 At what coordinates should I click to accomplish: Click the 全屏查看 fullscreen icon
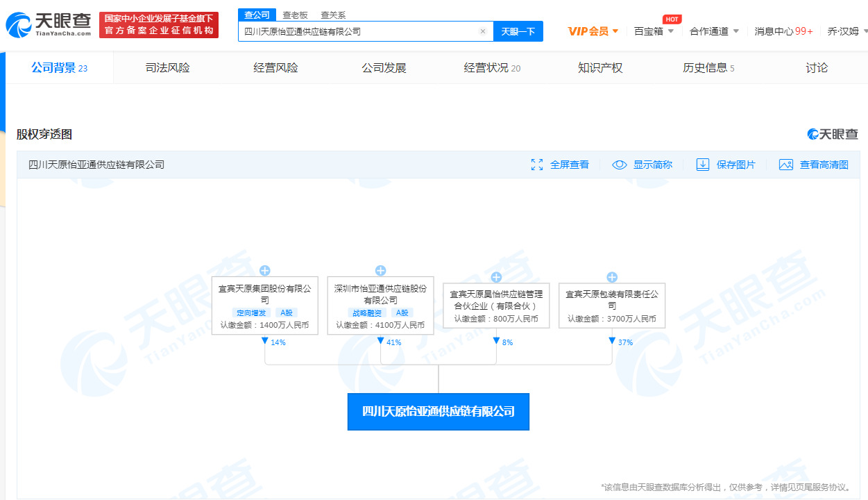[536, 165]
